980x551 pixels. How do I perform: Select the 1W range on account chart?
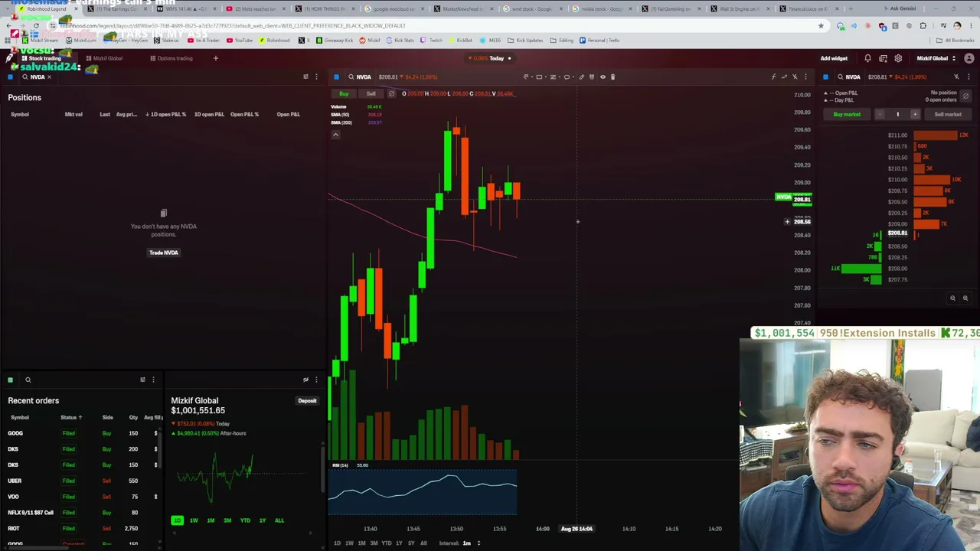tap(194, 520)
